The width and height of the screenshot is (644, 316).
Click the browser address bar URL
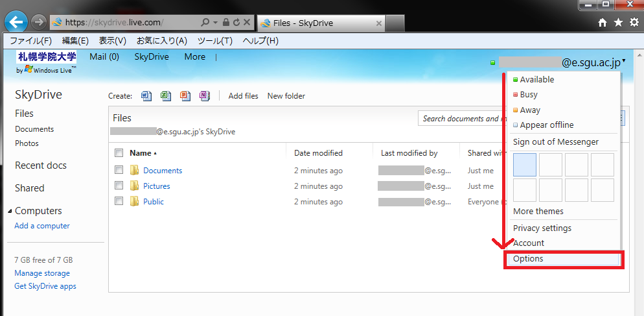[115, 23]
